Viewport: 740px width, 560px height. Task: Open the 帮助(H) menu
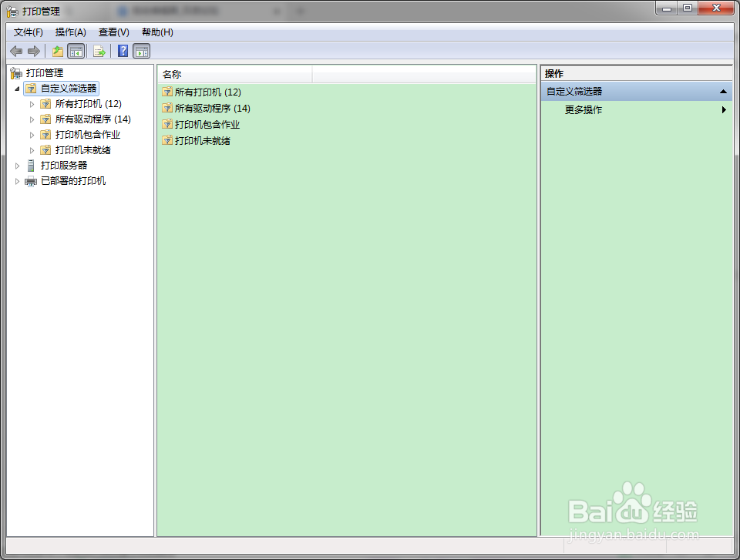click(x=157, y=32)
